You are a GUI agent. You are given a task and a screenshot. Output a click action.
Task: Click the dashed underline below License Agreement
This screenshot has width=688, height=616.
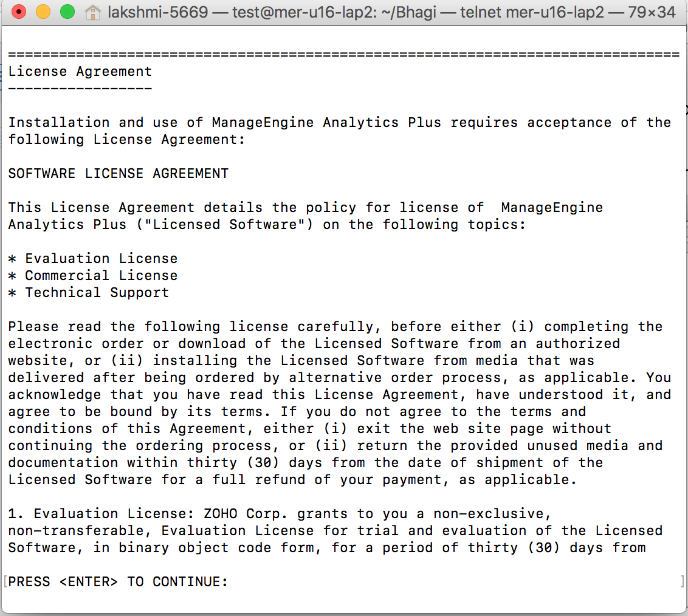coord(80,89)
